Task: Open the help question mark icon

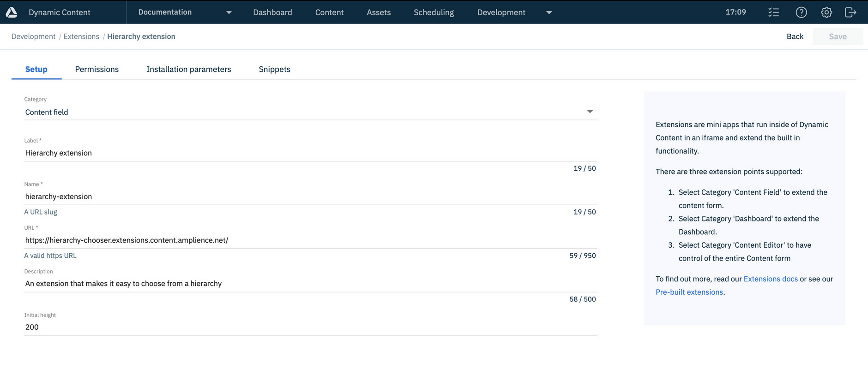Action: (801, 12)
